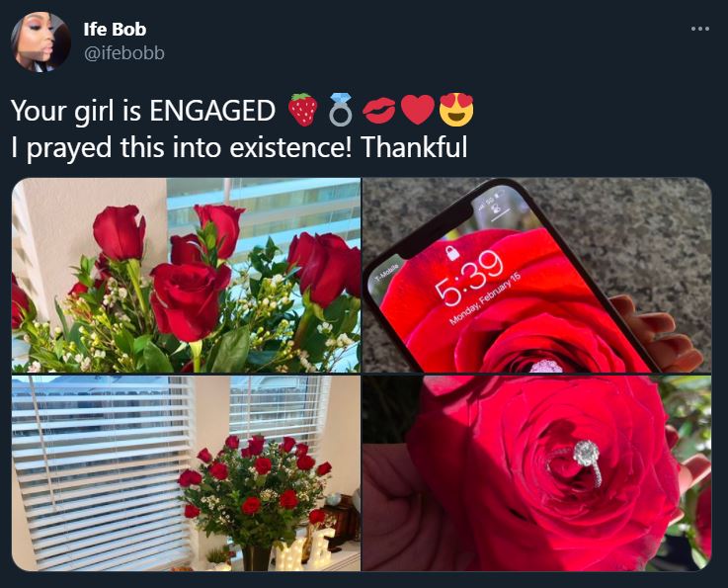
Task: Click the 5:39 time in phone photo
Action: click(469, 278)
